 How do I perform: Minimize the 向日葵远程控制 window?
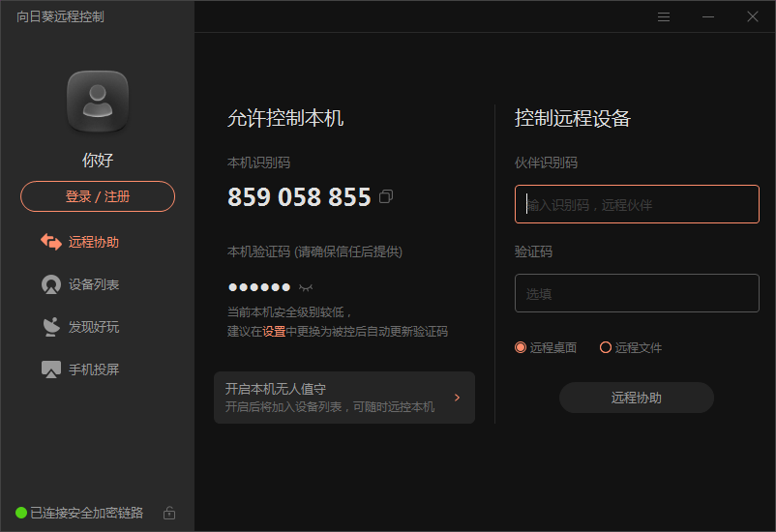[708, 16]
